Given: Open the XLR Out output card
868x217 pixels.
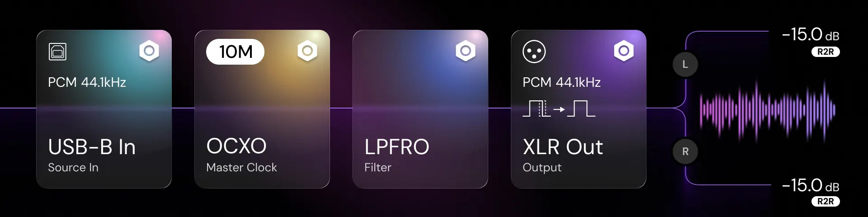Looking at the screenshot, I should pos(579,109).
